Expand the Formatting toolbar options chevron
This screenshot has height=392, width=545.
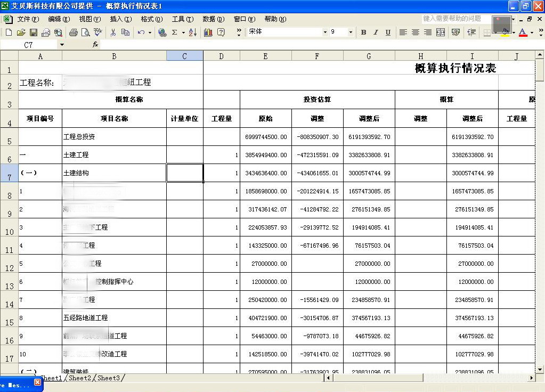(541, 32)
